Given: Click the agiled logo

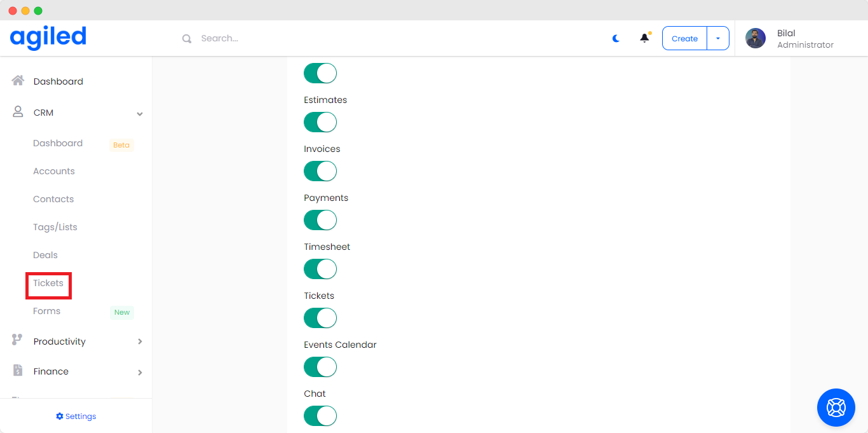Looking at the screenshot, I should click(x=48, y=38).
